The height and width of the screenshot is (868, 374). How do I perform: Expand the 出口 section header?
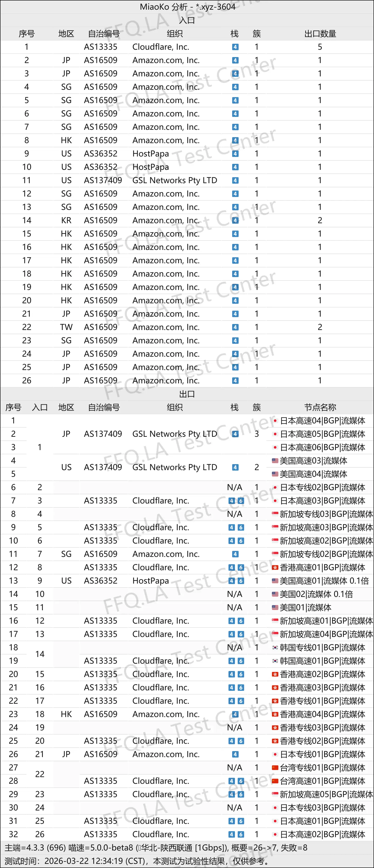(x=187, y=393)
